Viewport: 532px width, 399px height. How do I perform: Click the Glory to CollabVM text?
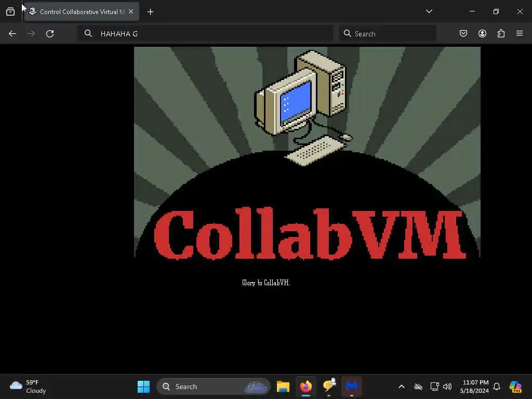265,283
